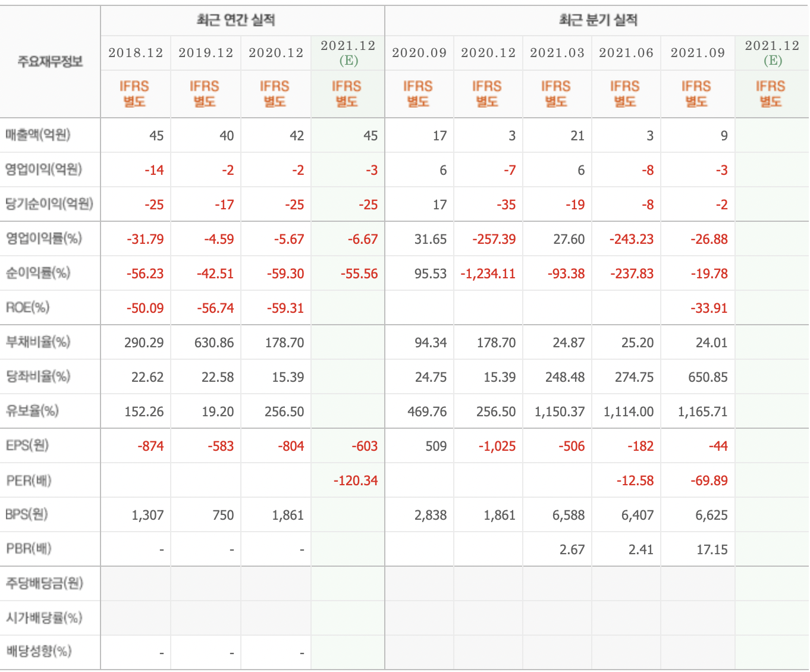Image resolution: width=810 pixels, height=672 pixels.
Task: Select the EPS value 509
Action: click(436, 446)
